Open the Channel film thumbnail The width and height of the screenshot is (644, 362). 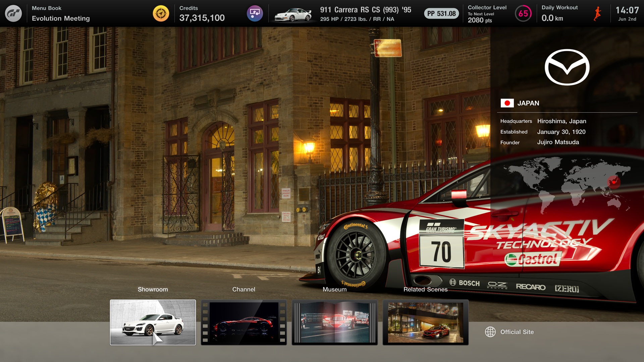click(x=244, y=322)
